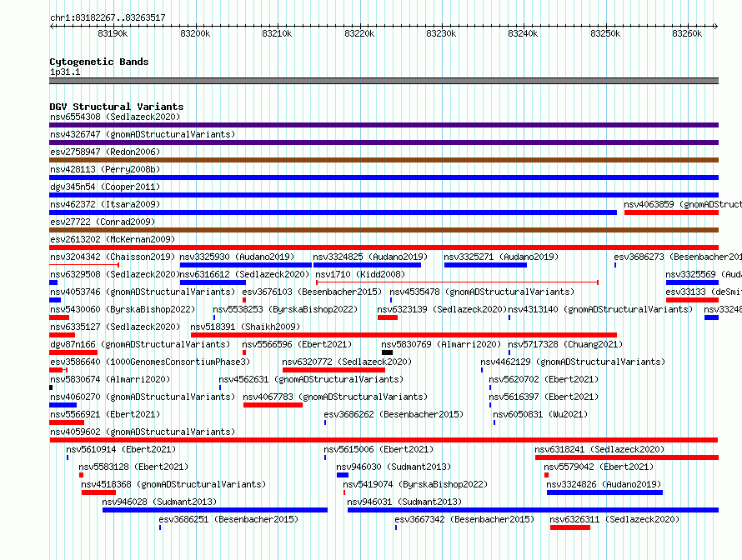
Task: Open the nsv1710 (Kidd2008) label
Action: click(360, 274)
